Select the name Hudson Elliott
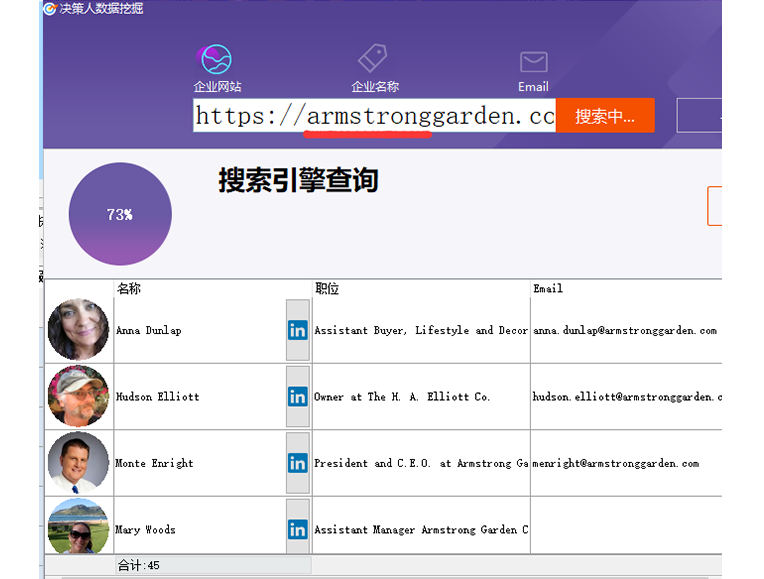 [x=157, y=397]
